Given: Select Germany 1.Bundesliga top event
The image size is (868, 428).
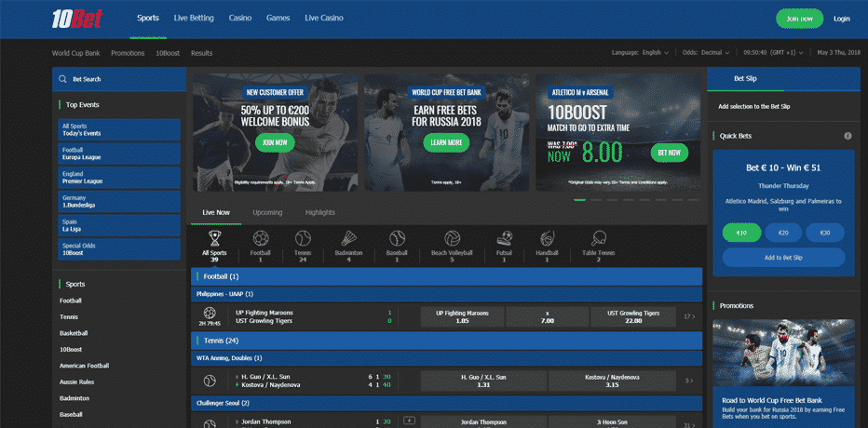Looking at the screenshot, I should [x=119, y=201].
